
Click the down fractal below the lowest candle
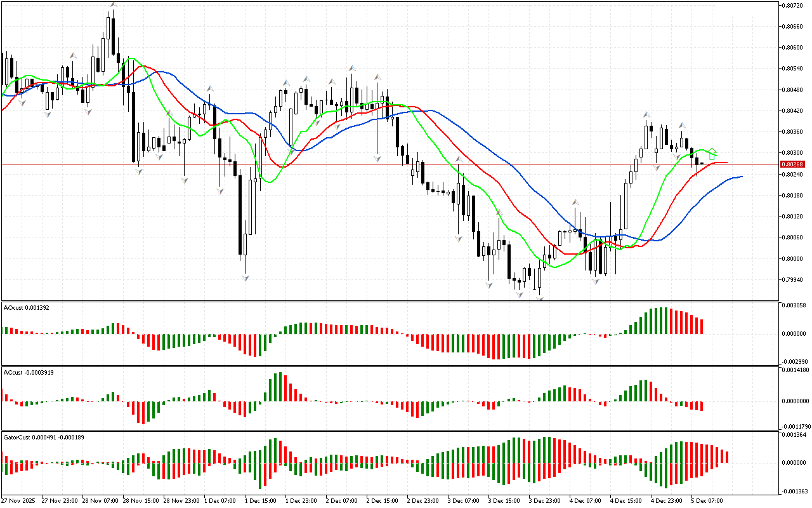coord(540,298)
